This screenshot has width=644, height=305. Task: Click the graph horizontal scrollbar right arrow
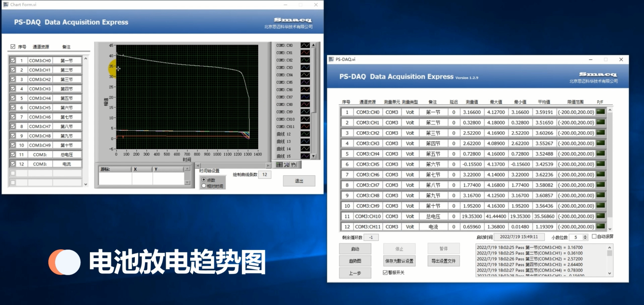[268, 166]
